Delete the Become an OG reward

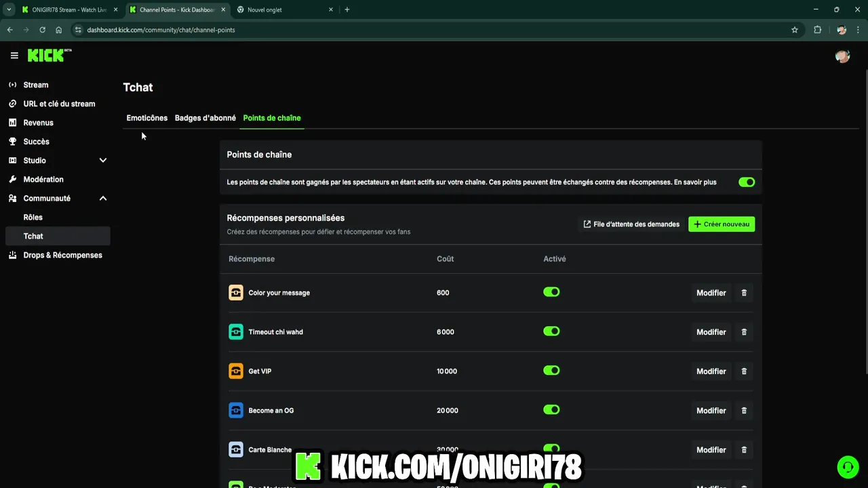pos(744,411)
